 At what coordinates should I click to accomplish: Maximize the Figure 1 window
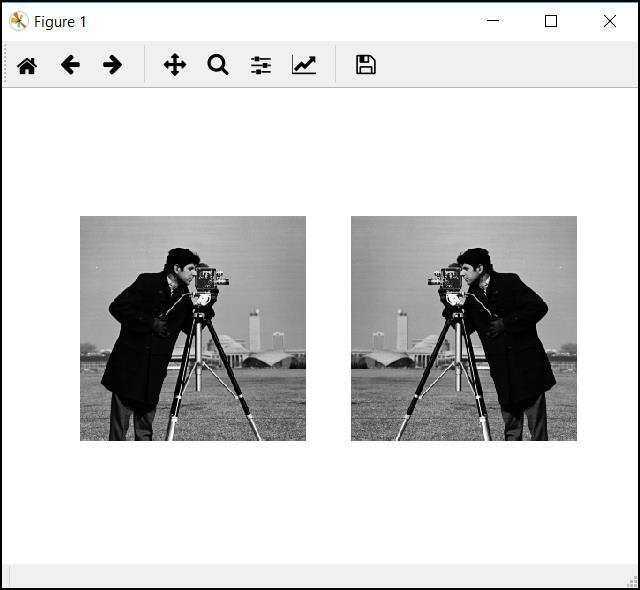tap(551, 21)
